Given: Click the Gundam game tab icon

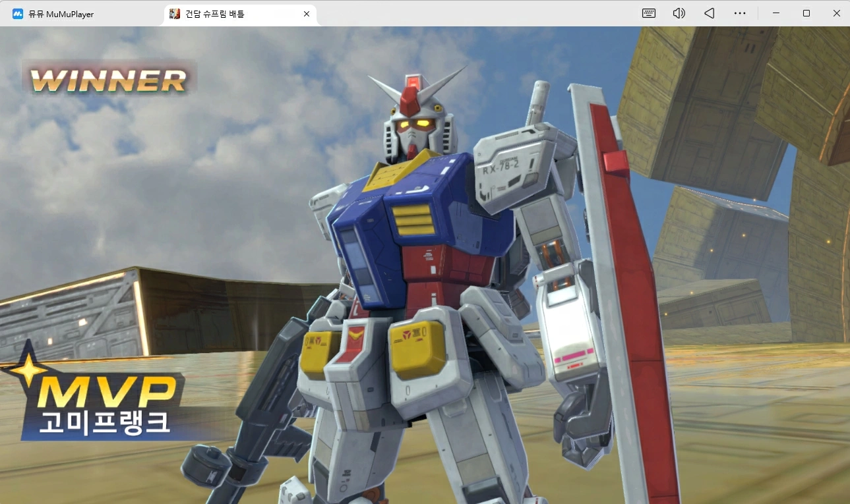Looking at the screenshot, I should [x=175, y=14].
